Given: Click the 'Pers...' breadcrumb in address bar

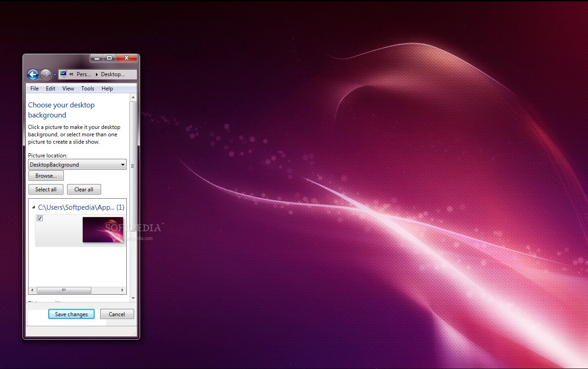Looking at the screenshot, I should [x=84, y=74].
